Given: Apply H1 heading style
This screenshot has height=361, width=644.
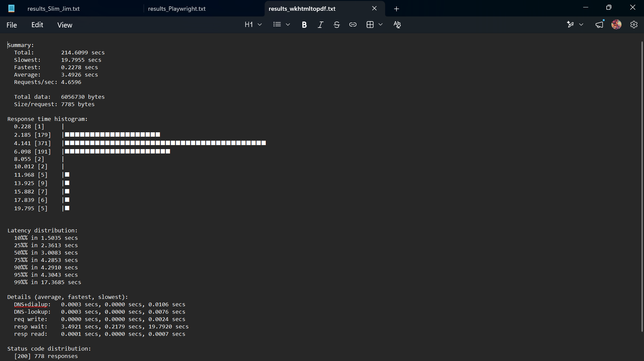Looking at the screenshot, I should (x=249, y=25).
